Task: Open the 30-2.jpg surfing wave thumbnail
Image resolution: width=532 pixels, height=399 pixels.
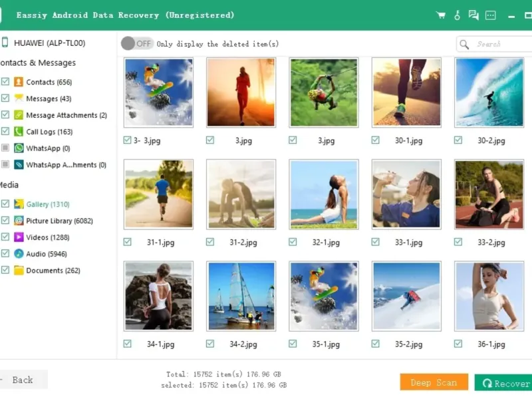Action: tap(489, 92)
